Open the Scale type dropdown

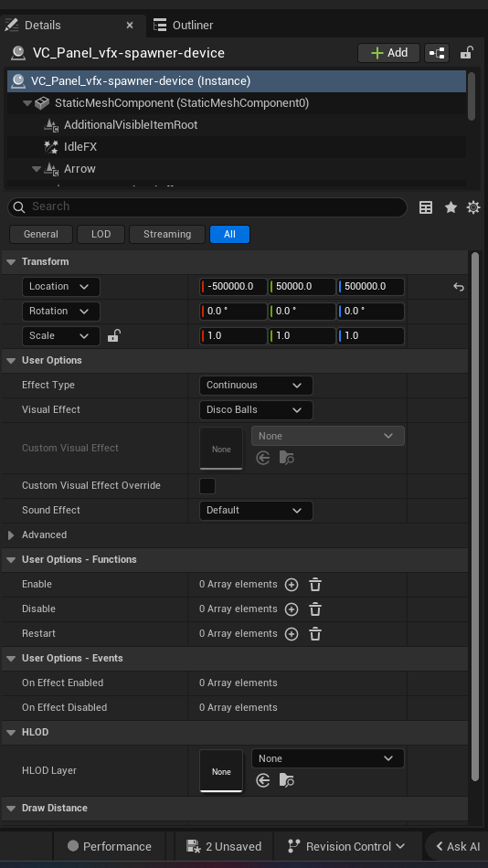60,336
